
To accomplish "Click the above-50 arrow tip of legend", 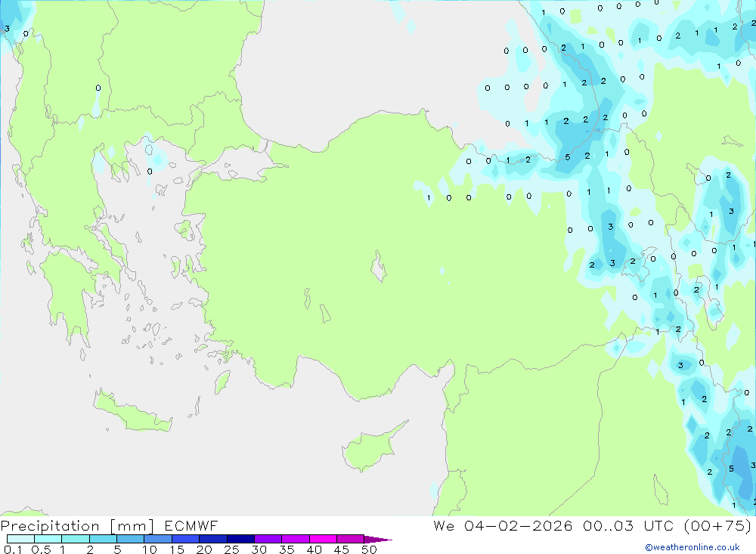I will click(378, 540).
